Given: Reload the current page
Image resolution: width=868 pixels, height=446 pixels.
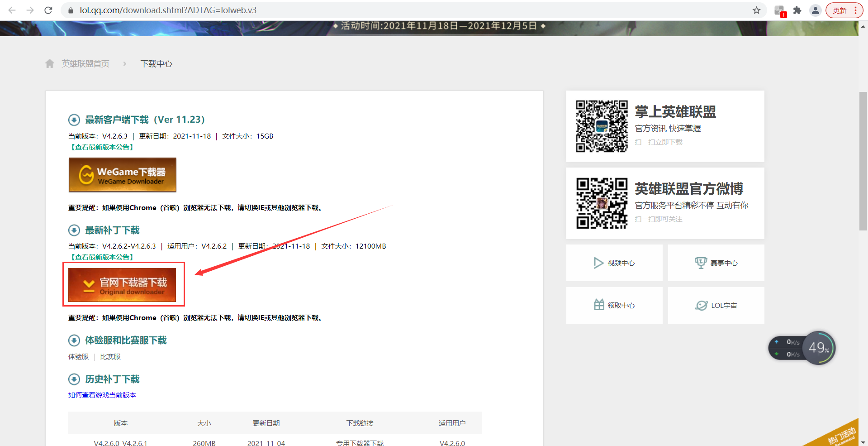Looking at the screenshot, I should [48, 10].
